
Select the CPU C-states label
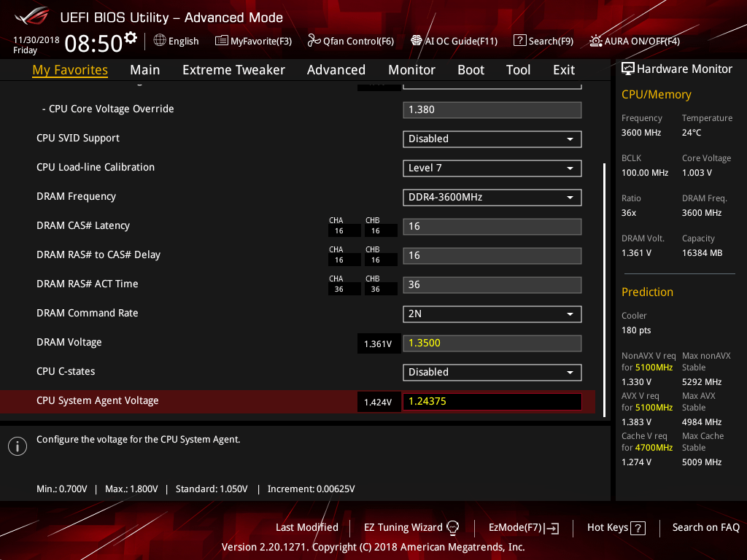[66, 371]
